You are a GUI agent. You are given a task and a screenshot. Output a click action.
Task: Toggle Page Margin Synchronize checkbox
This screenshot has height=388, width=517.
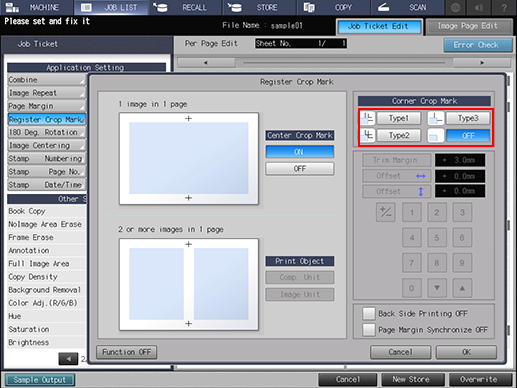(x=369, y=330)
